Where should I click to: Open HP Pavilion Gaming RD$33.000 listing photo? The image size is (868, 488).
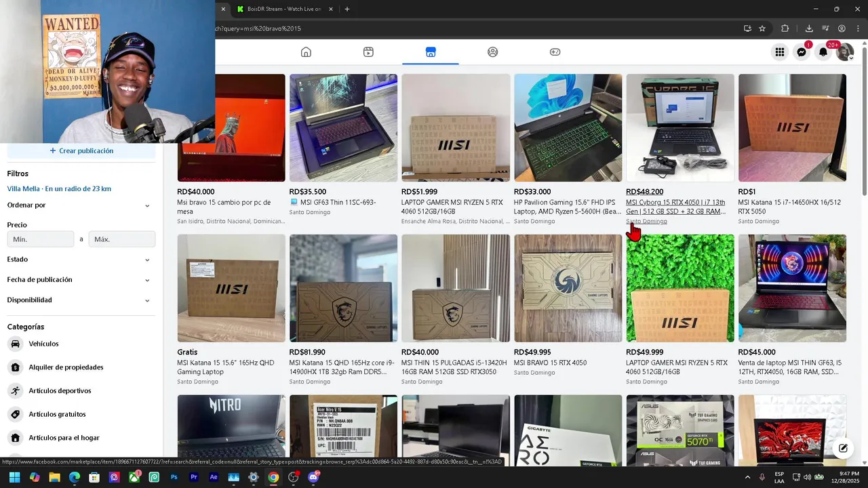point(568,127)
